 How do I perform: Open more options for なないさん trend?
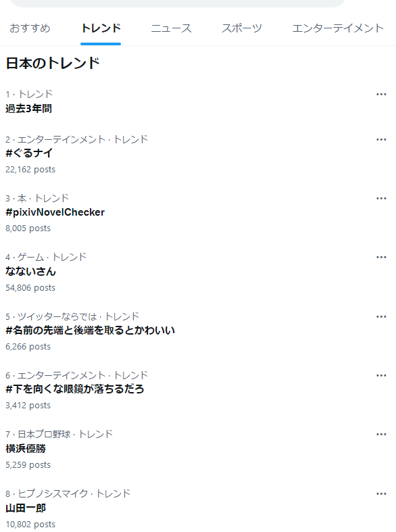381,257
